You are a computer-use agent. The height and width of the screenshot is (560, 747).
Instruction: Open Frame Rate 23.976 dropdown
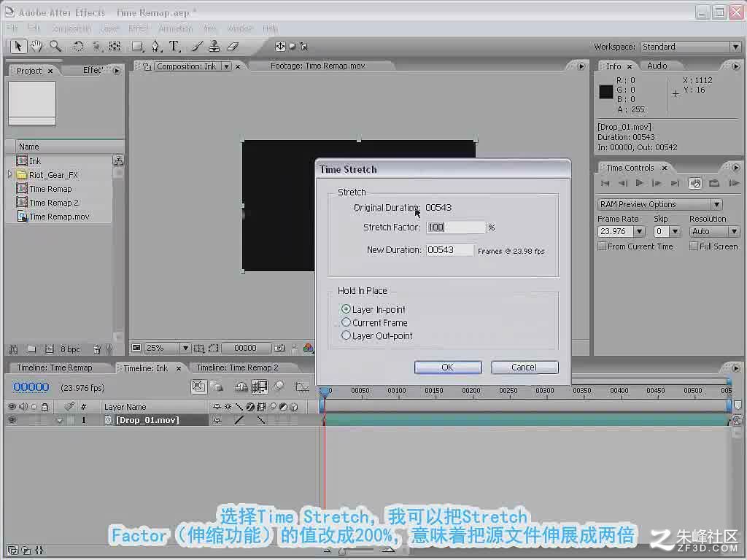(639, 231)
